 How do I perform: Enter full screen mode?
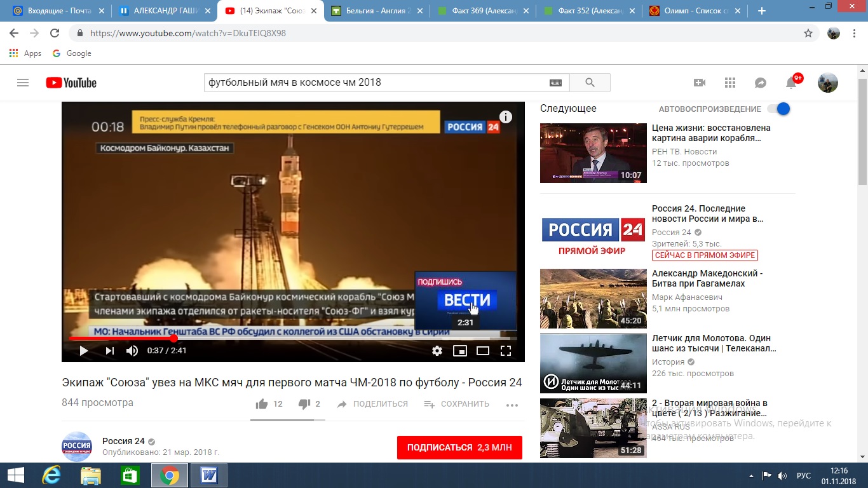click(506, 350)
